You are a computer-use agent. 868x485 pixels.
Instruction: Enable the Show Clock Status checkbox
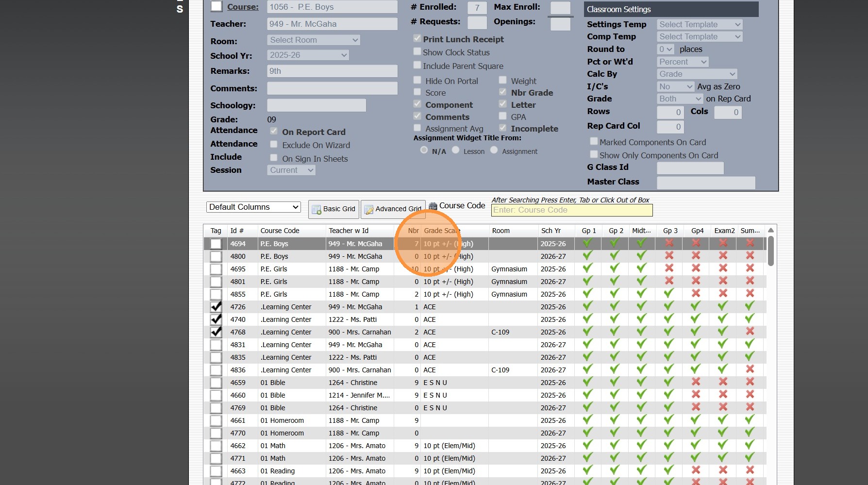[x=417, y=51]
